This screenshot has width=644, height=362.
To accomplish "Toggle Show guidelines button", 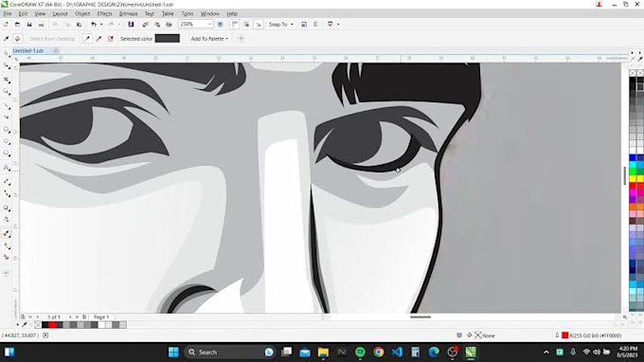I will point(259,25).
